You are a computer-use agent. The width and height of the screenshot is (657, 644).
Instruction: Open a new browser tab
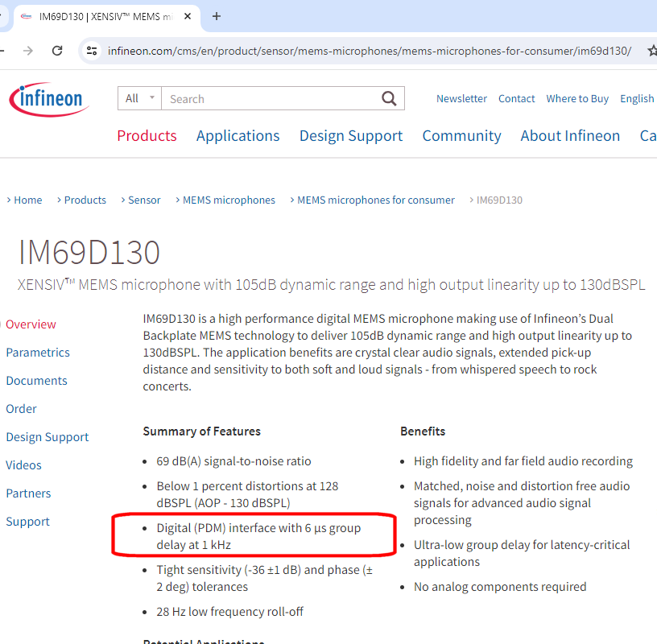click(217, 16)
